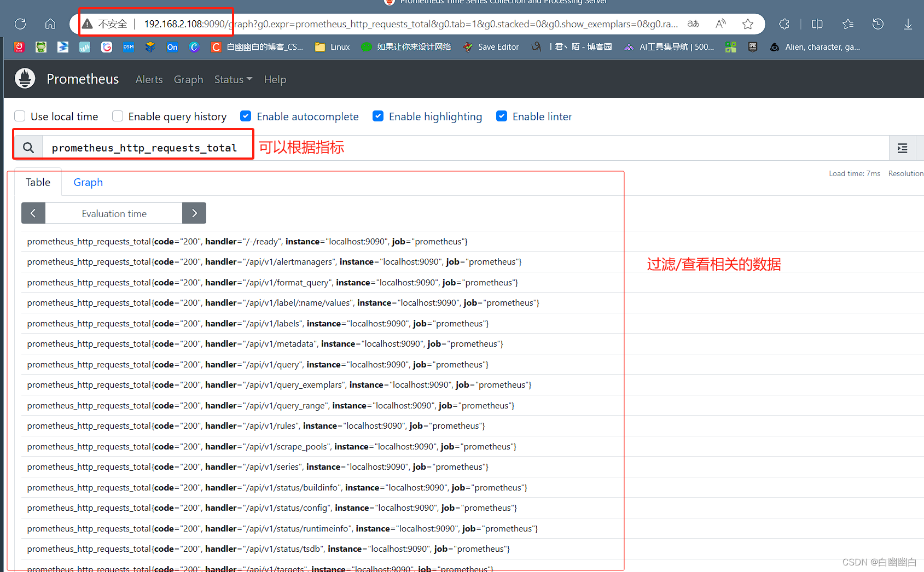Open the Epic Games bookmark icon
This screenshot has width=924, height=572.
[x=753, y=47]
